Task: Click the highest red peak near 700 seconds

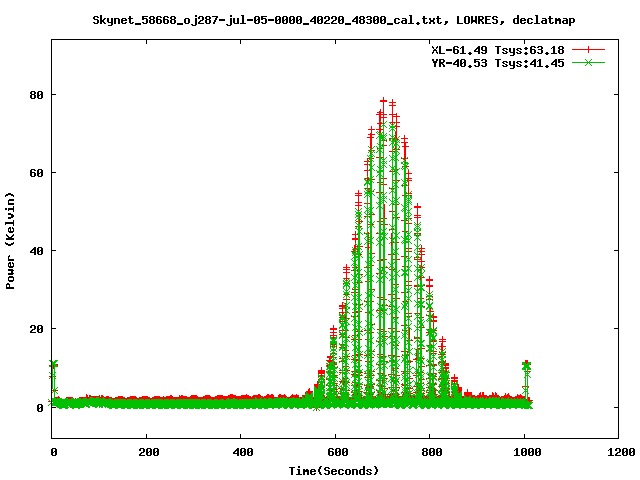Action: point(383,100)
